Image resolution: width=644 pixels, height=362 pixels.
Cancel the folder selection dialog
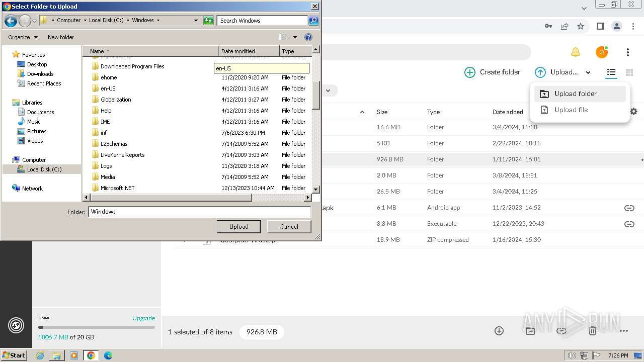point(289,227)
